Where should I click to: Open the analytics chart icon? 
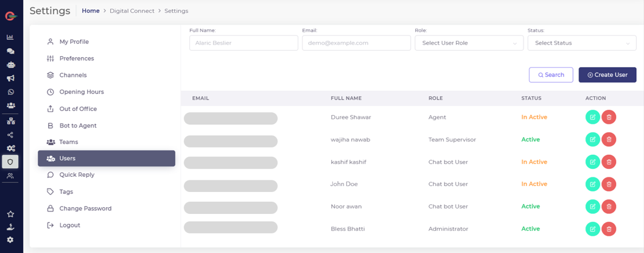tap(10, 37)
